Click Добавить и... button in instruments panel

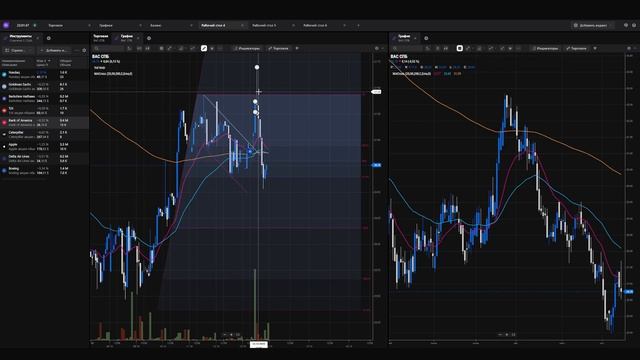[x=55, y=50]
